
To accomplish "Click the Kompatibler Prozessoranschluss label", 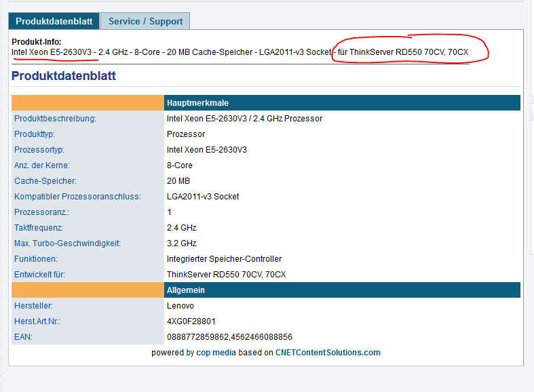I will point(77,197).
